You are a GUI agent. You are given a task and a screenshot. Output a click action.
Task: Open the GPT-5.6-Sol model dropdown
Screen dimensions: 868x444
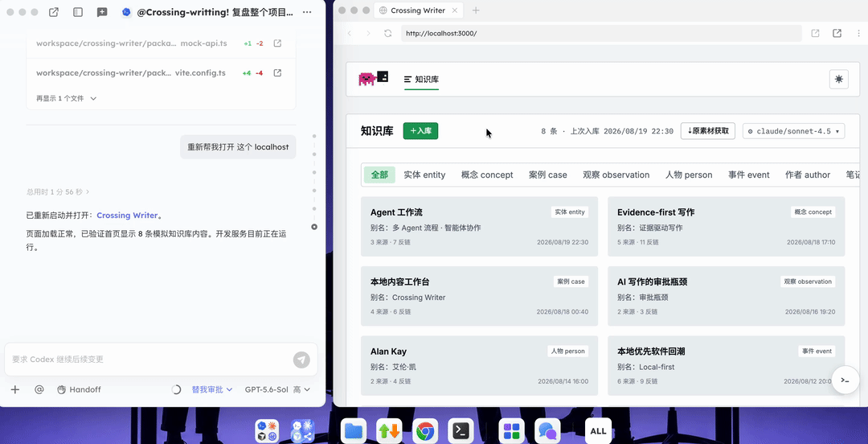pos(277,389)
